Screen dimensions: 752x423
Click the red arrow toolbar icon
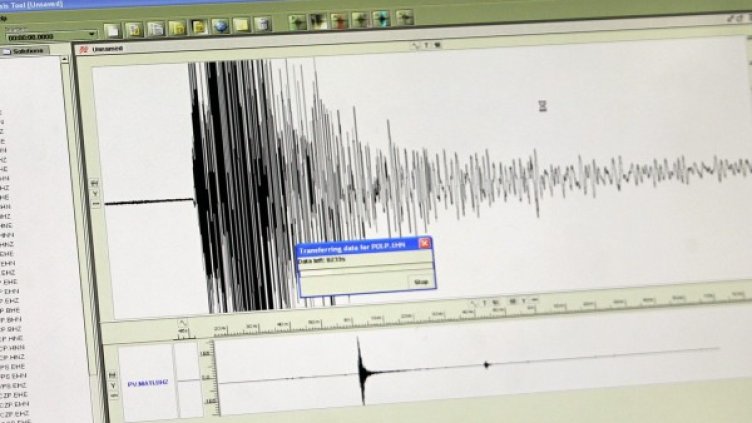click(x=339, y=21)
